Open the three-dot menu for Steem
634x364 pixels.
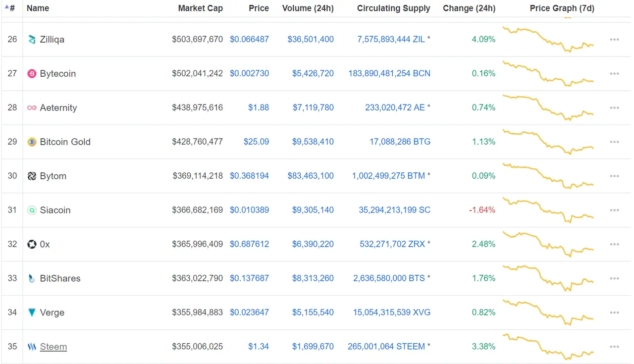tap(615, 347)
